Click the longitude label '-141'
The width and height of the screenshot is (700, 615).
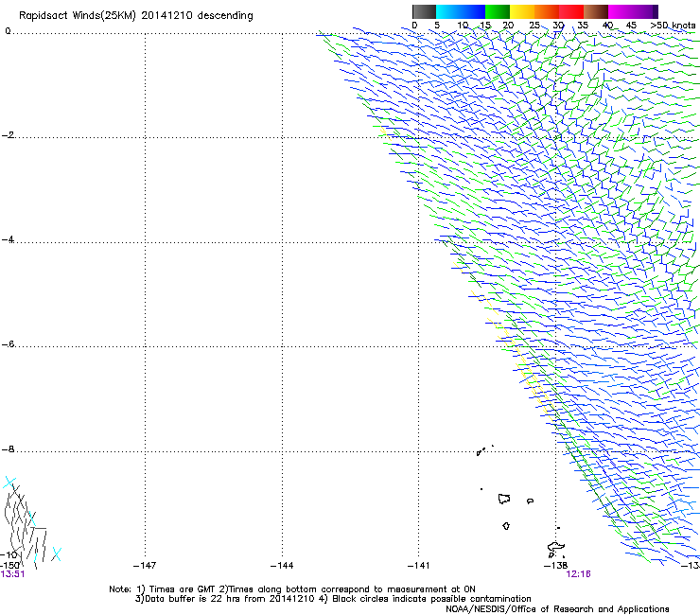pyautogui.click(x=418, y=566)
